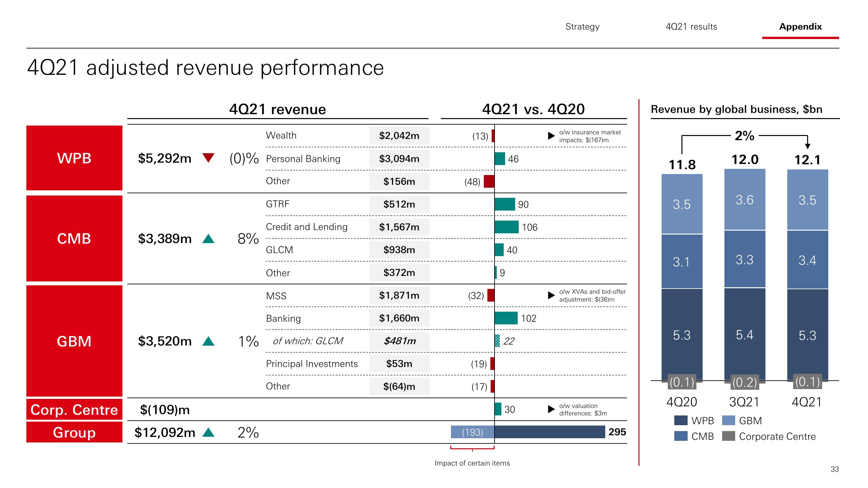Click the green GTRF bar labeled 90
This screenshot has height=488, width=868.
pos(505,204)
